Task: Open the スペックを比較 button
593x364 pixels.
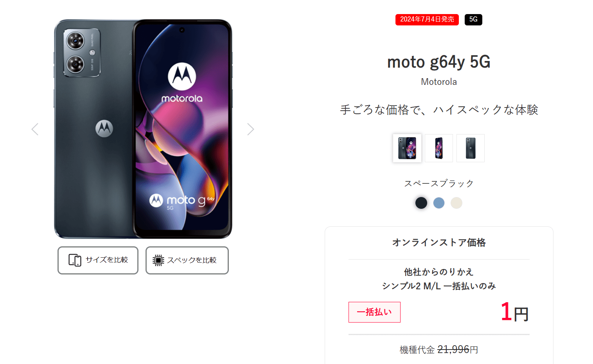Action: (x=187, y=260)
